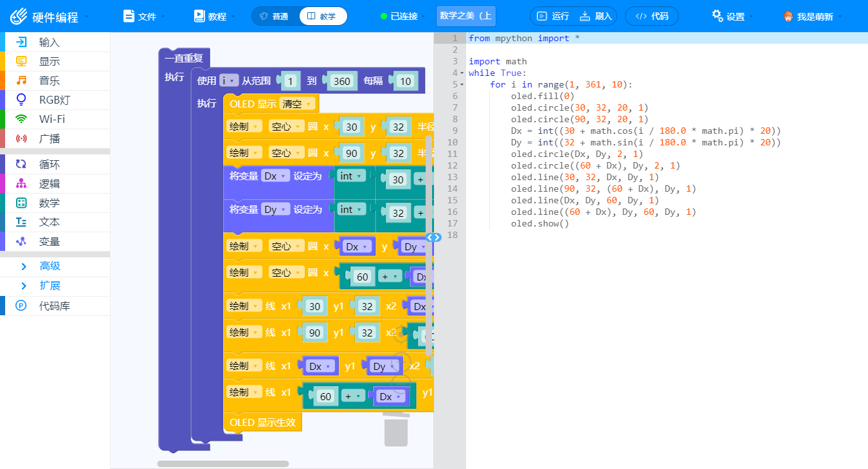Open the 输入 block category
The height and width of the screenshot is (469, 868).
[x=55, y=42]
